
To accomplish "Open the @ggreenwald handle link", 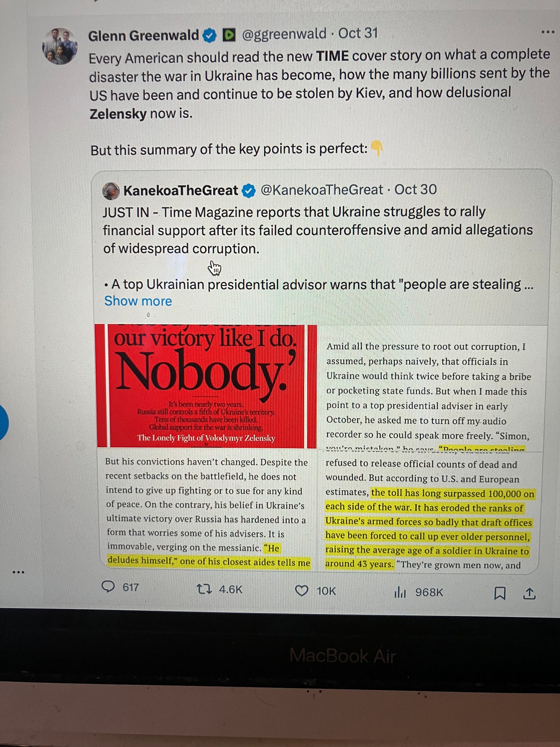I will coord(284,34).
